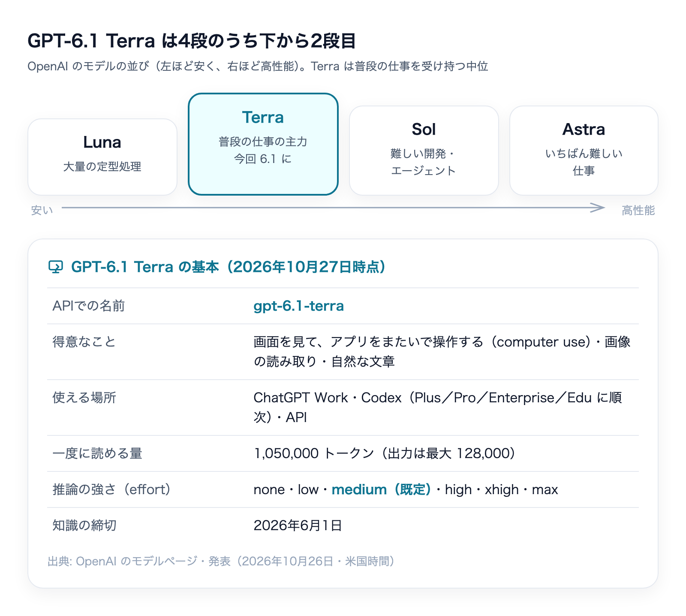Click the gpt-6.1-terra API name
686x616 pixels.
[x=299, y=306]
